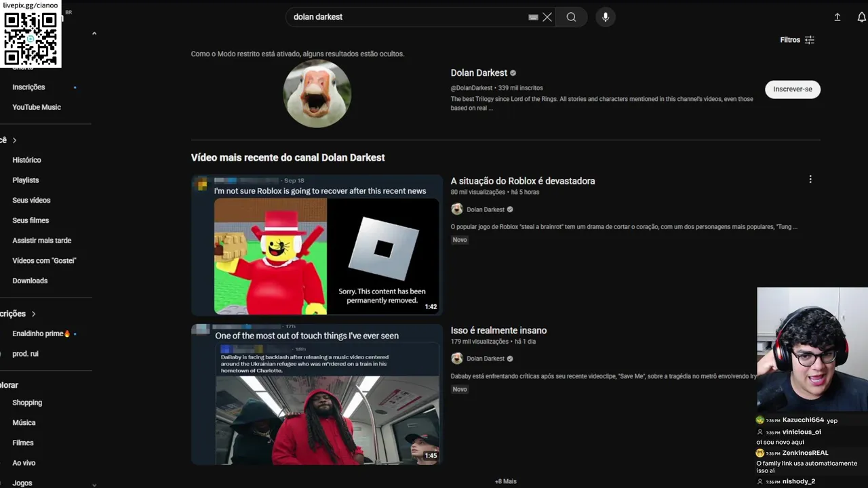Play the Roblox news video thumbnail

click(x=317, y=245)
